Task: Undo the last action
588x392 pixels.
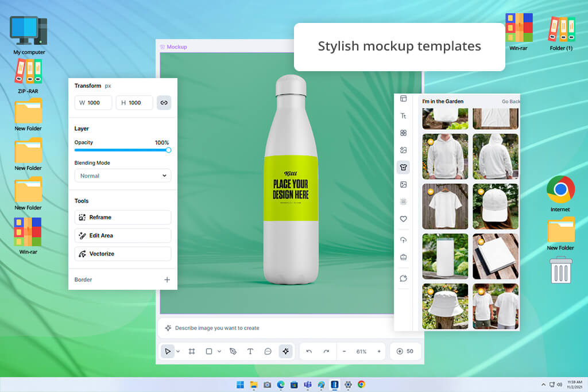Action: pos(309,351)
